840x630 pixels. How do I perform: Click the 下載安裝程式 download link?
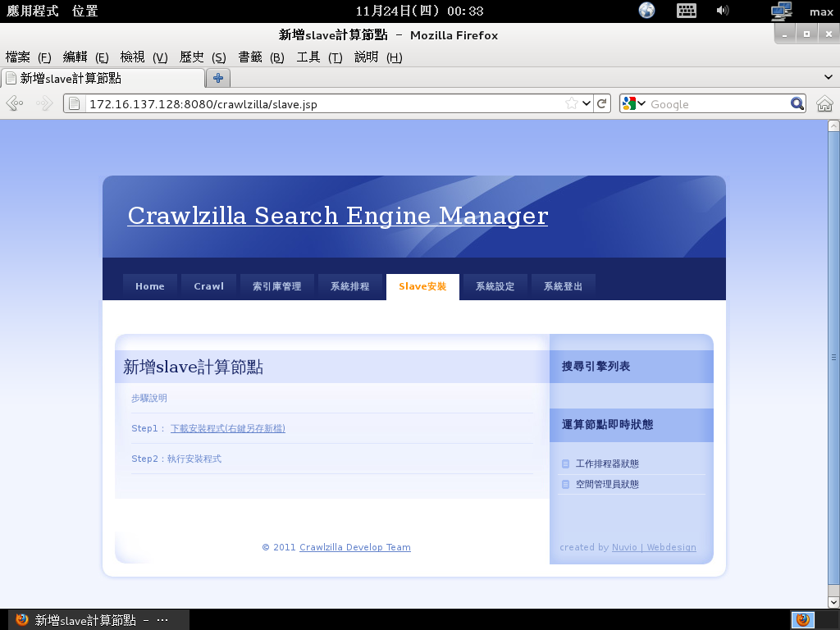(x=227, y=428)
